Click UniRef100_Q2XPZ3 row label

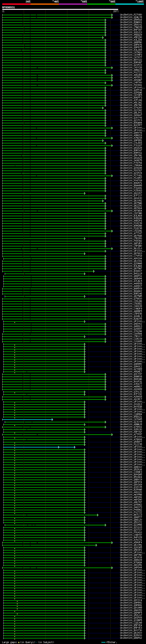click(x=131, y=65)
